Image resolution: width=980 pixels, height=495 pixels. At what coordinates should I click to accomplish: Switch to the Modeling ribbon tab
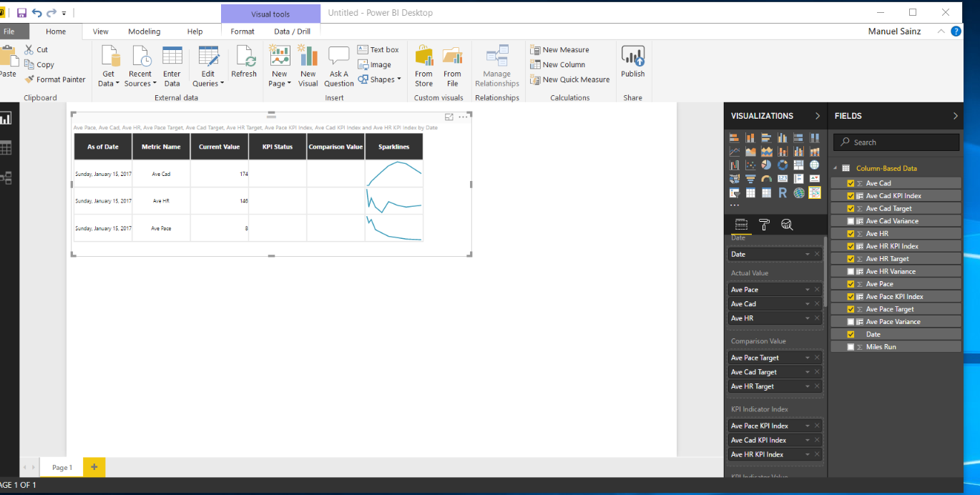(x=144, y=31)
